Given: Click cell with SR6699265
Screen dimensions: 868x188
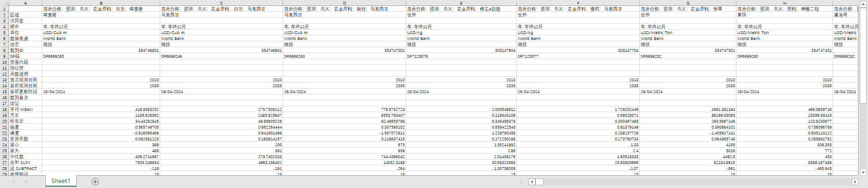Looking at the screenshot, I should [x=101, y=56].
